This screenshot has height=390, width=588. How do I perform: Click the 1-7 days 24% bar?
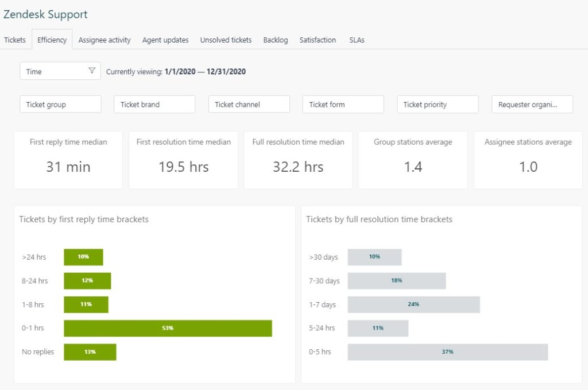[x=413, y=304]
